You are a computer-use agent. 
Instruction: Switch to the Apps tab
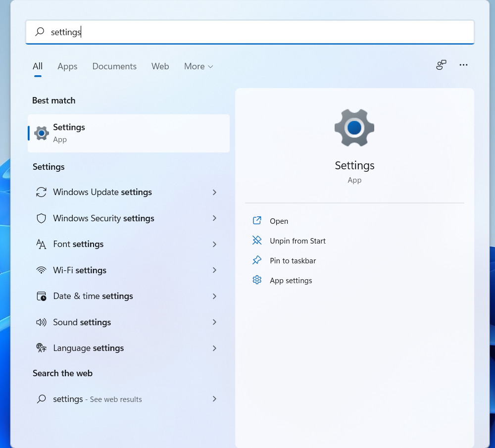67,66
